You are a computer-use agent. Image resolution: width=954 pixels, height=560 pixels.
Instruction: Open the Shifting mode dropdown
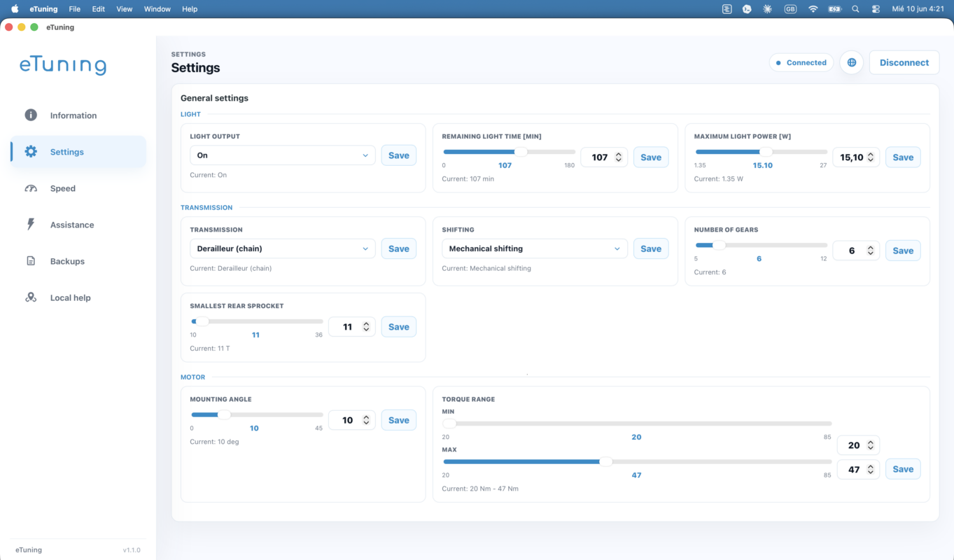click(x=535, y=248)
